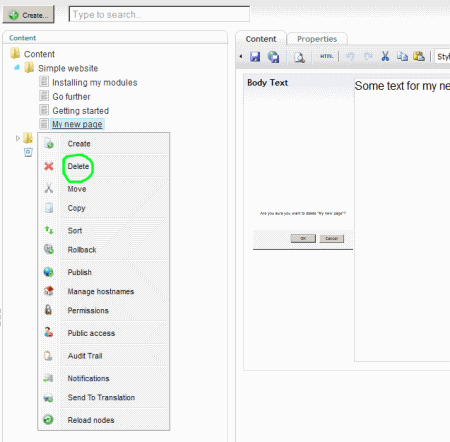This screenshot has height=442, width=450.
Task: Click the Public access user icon
Action: pos(48,332)
